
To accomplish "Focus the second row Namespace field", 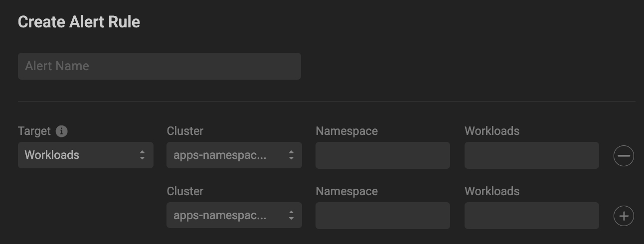I will (x=382, y=215).
